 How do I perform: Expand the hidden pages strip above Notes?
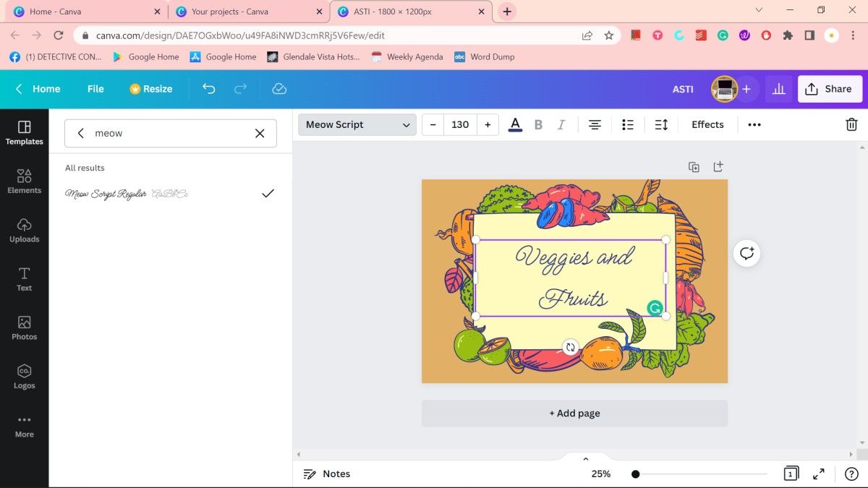pyautogui.click(x=585, y=458)
